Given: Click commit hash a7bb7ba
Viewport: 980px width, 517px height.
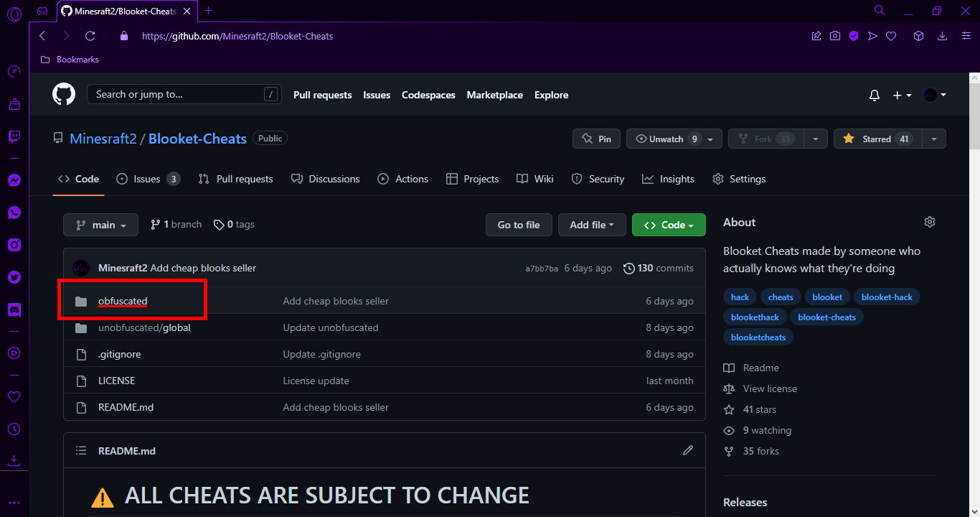Looking at the screenshot, I should pos(542,269).
